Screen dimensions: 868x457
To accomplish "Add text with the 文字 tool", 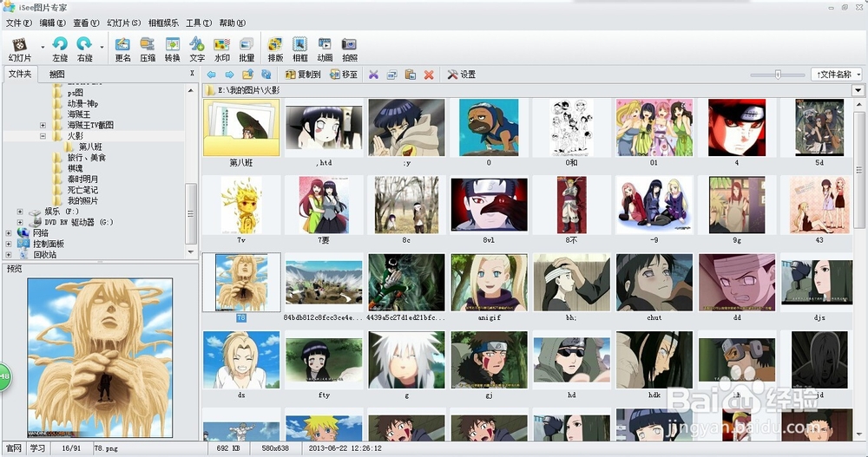I will tap(197, 49).
